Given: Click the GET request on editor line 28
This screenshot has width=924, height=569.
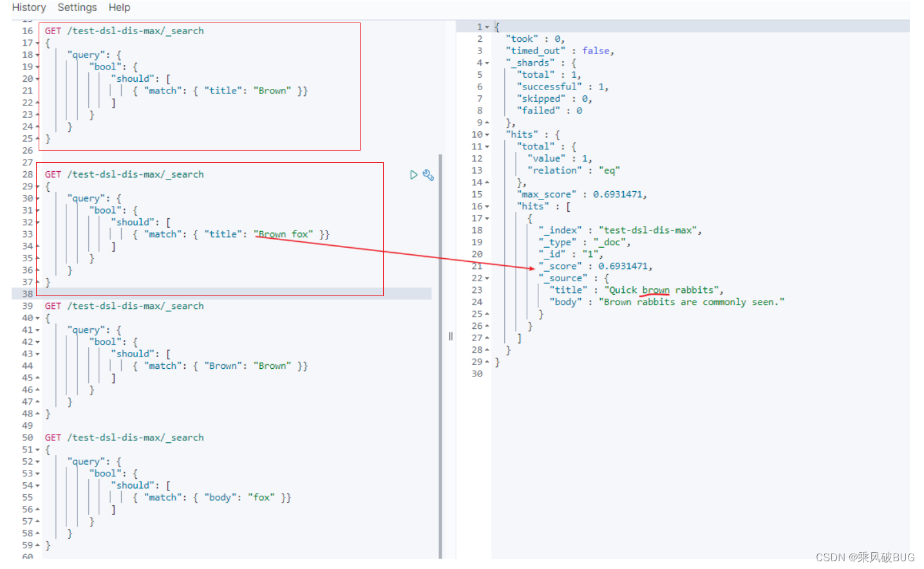Looking at the screenshot, I should click(x=124, y=174).
